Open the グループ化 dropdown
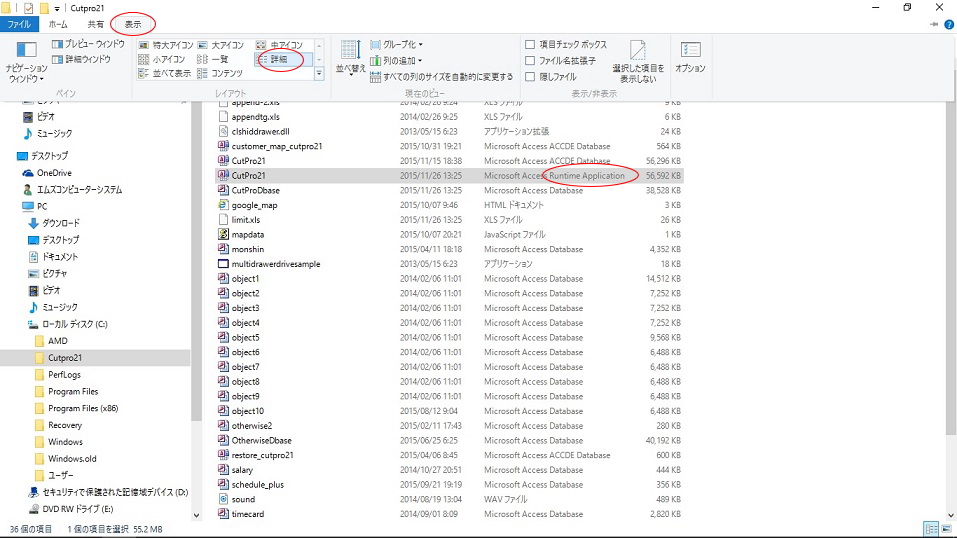957x538 pixels. point(396,45)
